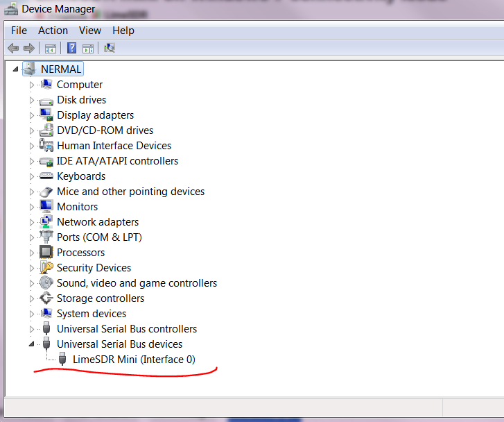Select the Ports (COM & LPT) label
This screenshot has width=504, height=422.
pyautogui.click(x=99, y=237)
